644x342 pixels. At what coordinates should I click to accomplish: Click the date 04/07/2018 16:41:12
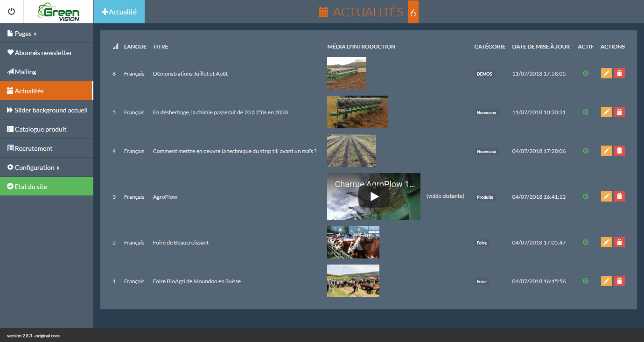[x=539, y=197]
